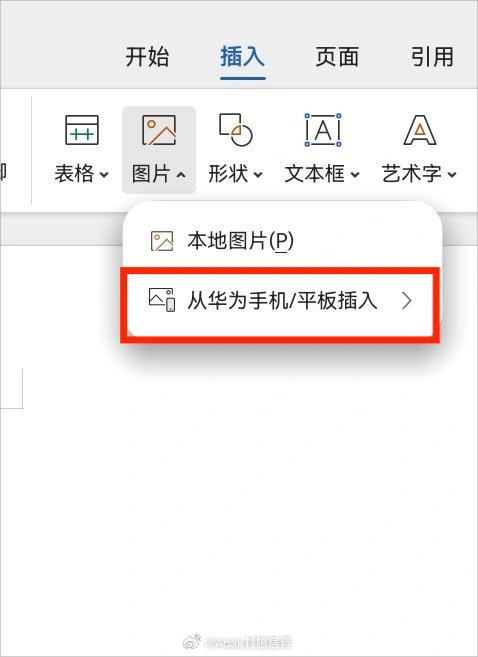Go to the 引用 tab
This screenshot has width=478, height=657.
432,57
